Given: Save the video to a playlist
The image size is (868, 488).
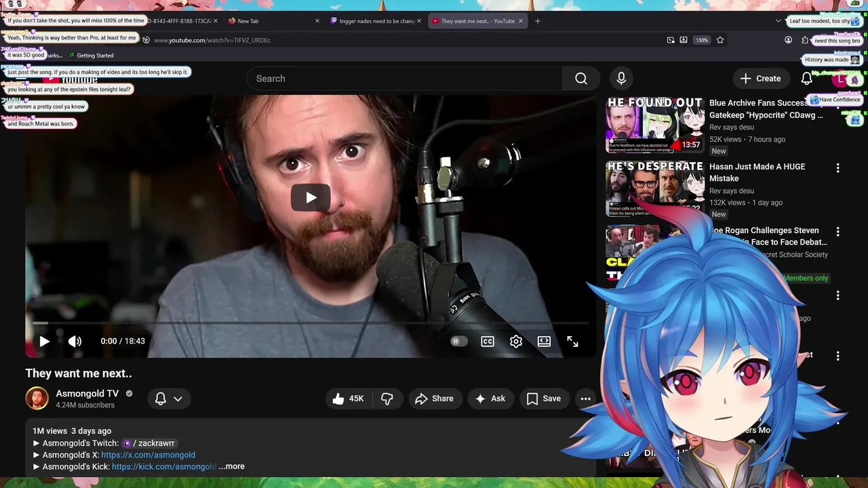Looking at the screenshot, I should (x=544, y=399).
